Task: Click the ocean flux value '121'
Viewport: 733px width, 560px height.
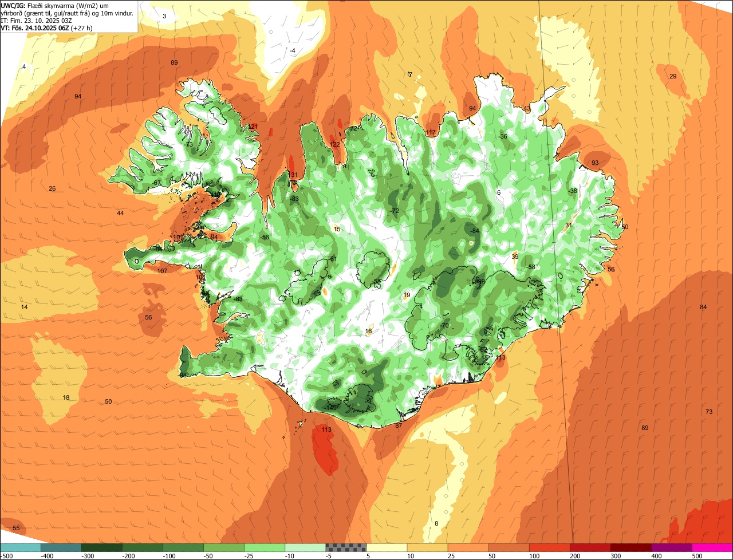Action: [x=253, y=127]
